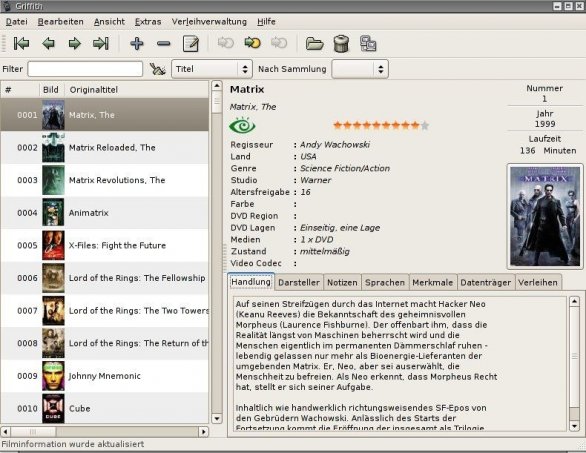Click plot text scrollbar down arrow

(x=574, y=426)
